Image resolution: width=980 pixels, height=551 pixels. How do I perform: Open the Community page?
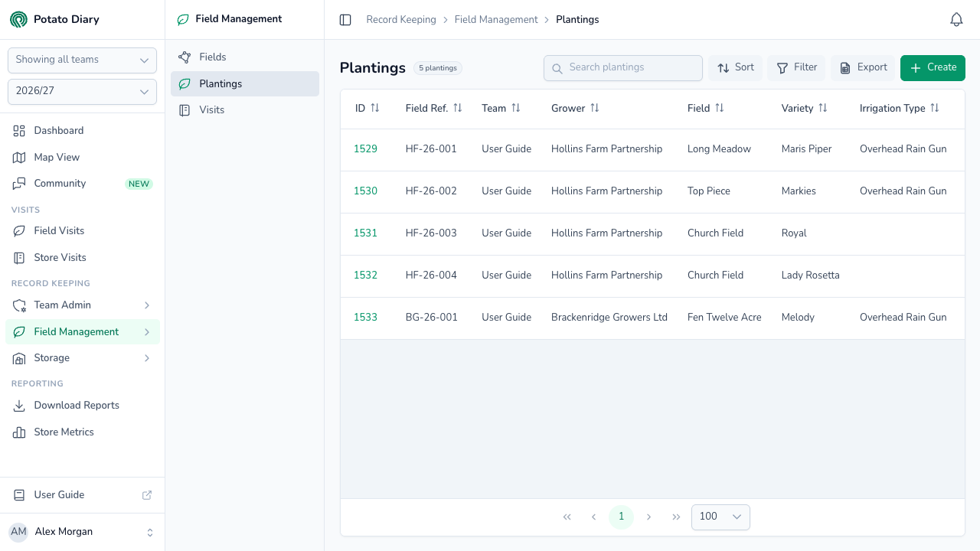click(x=82, y=184)
